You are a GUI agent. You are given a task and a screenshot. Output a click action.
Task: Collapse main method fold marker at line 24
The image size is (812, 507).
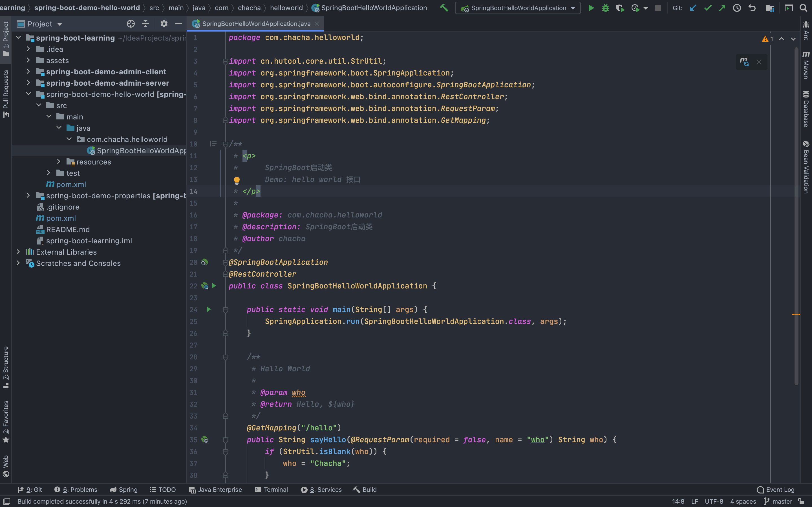226,310
